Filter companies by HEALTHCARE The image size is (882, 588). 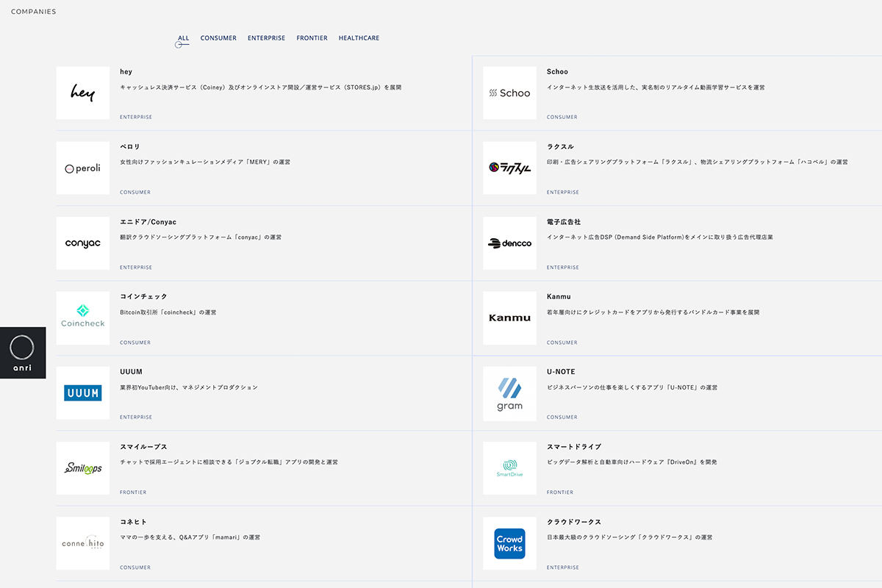pyautogui.click(x=359, y=38)
